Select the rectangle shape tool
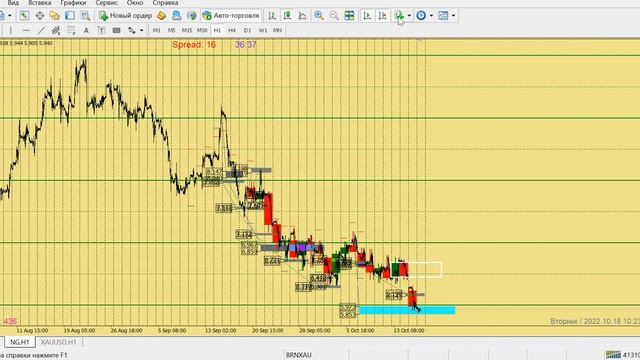This screenshot has height=360, width=640. [x=116, y=30]
